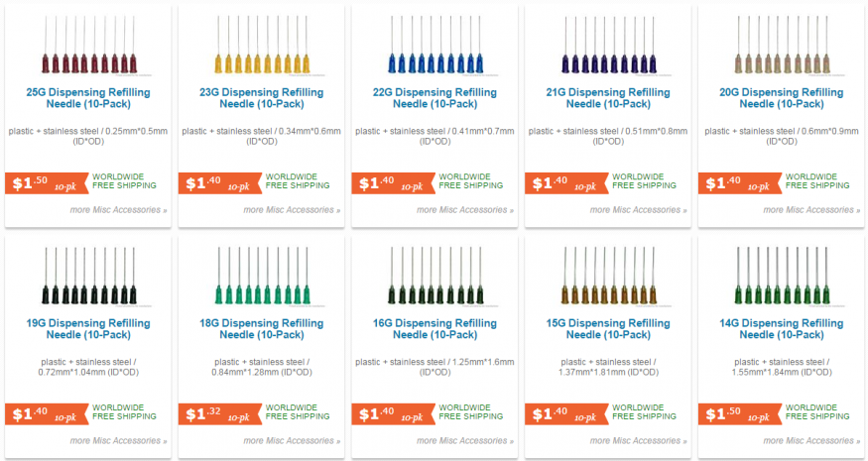The image size is (868, 461).
Task: Open the 18G teal needles product image
Action: (262, 277)
